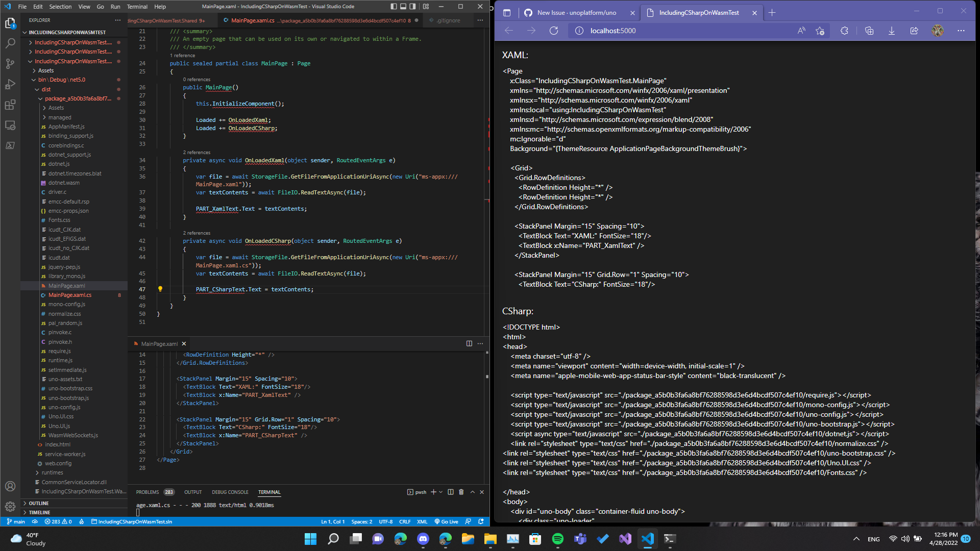Open Manage gear in activity bar
980x551 pixels.
10,507
